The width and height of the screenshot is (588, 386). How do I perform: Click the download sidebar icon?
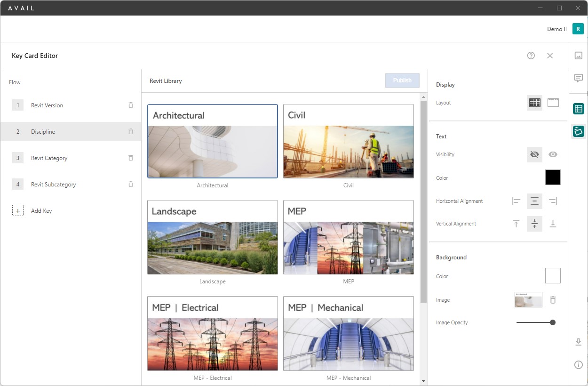pyautogui.click(x=579, y=342)
